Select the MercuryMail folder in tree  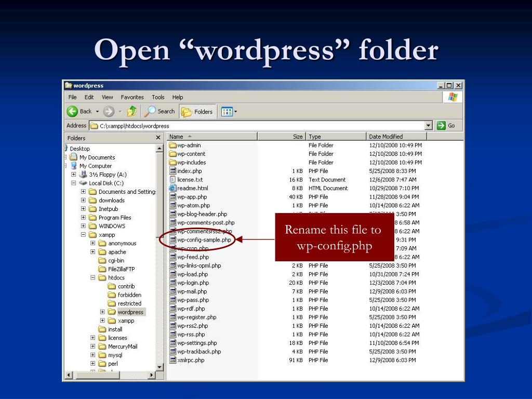(123, 347)
